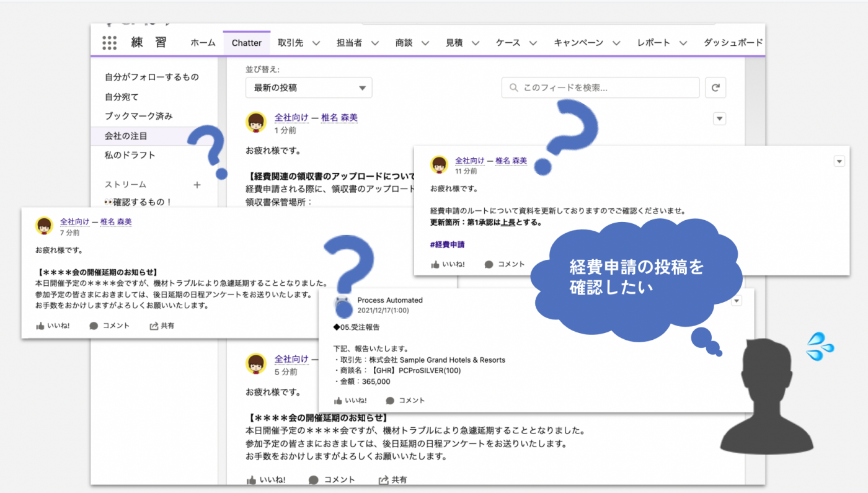
Task: Click the ストリーム section heading
Action: point(125,185)
